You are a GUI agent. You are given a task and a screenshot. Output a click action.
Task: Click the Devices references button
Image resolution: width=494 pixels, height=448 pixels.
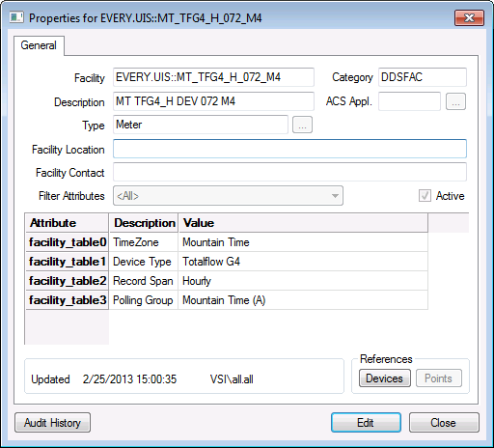point(385,378)
